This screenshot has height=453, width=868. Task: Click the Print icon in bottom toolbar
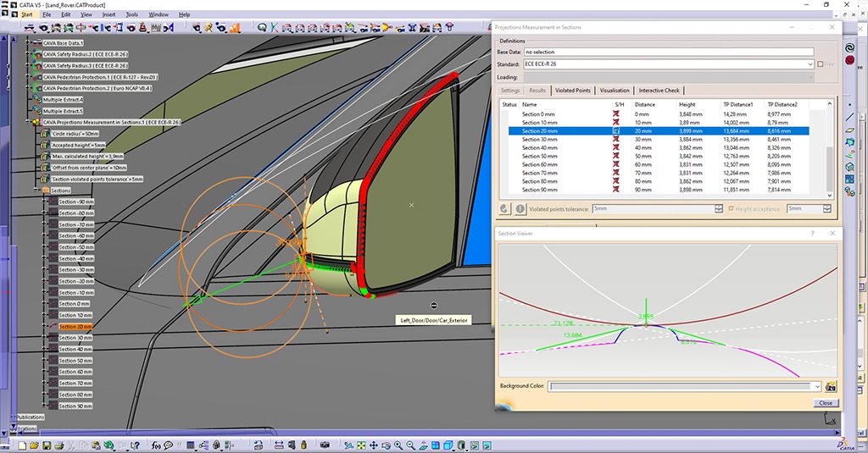59,445
